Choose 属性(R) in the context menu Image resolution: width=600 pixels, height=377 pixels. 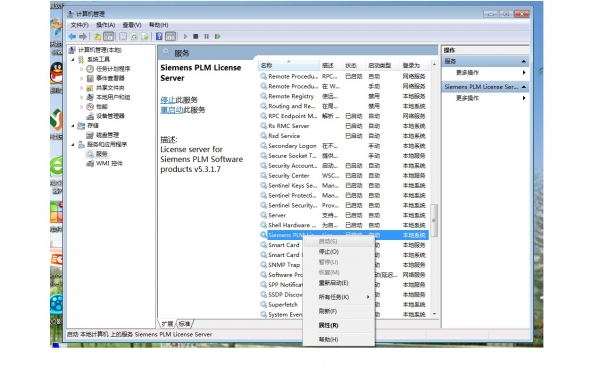pyautogui.click(x=339, y=325)
